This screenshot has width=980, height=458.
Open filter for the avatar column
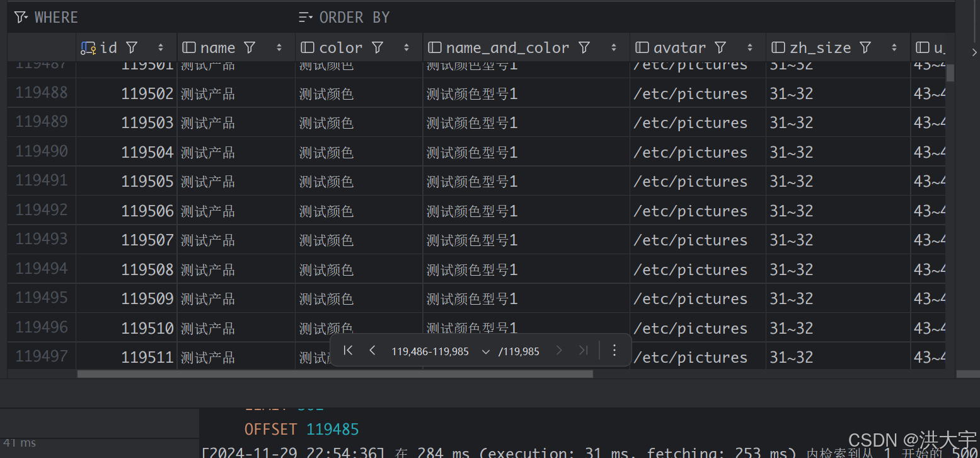720,47
